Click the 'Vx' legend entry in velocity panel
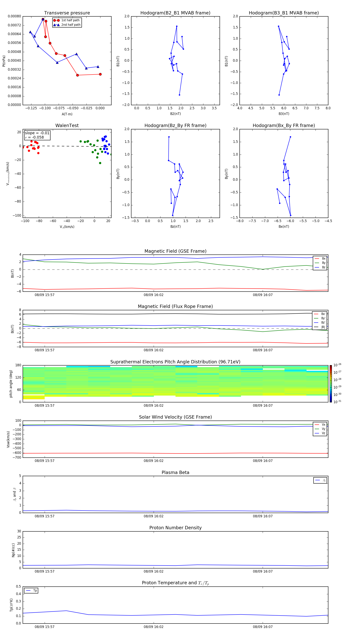Viewport: 351px width, 644px height. point(320,424)
